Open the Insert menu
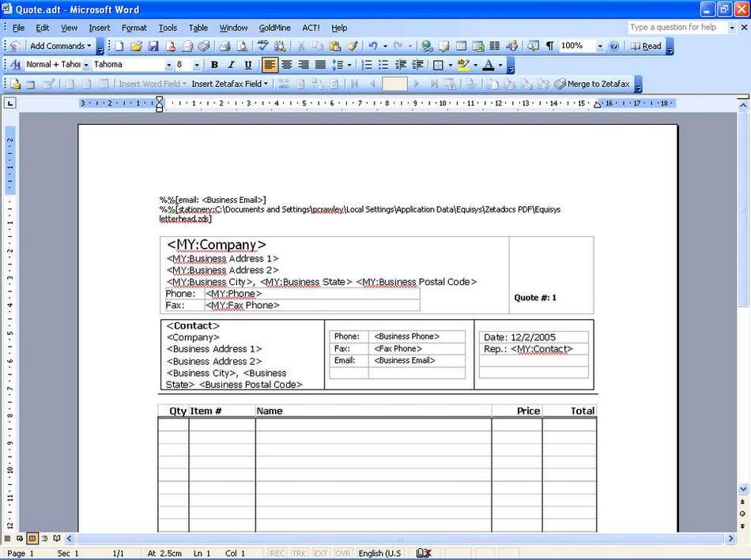Screen dimensions: 751x560 99,28
